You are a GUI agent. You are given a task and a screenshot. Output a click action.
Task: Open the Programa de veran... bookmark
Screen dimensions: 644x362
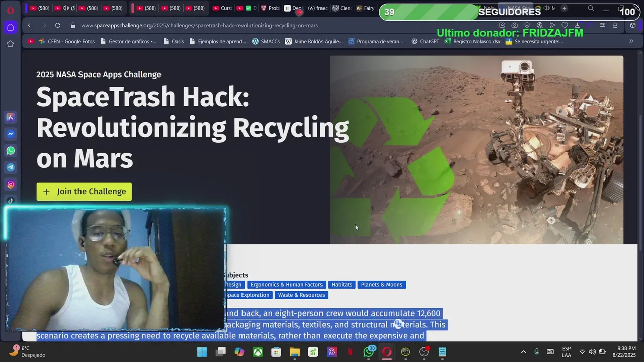tap(376, 41)
